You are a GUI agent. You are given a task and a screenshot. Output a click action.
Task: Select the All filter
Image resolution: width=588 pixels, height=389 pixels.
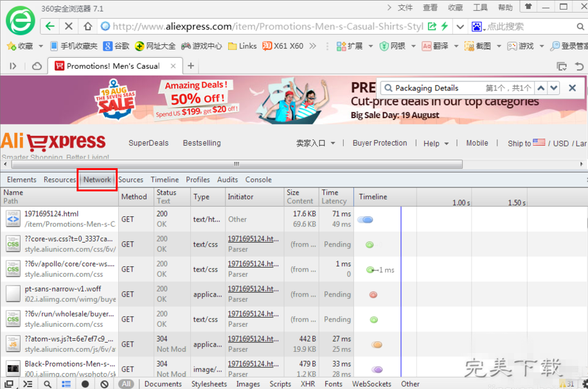tap(127, 384)
